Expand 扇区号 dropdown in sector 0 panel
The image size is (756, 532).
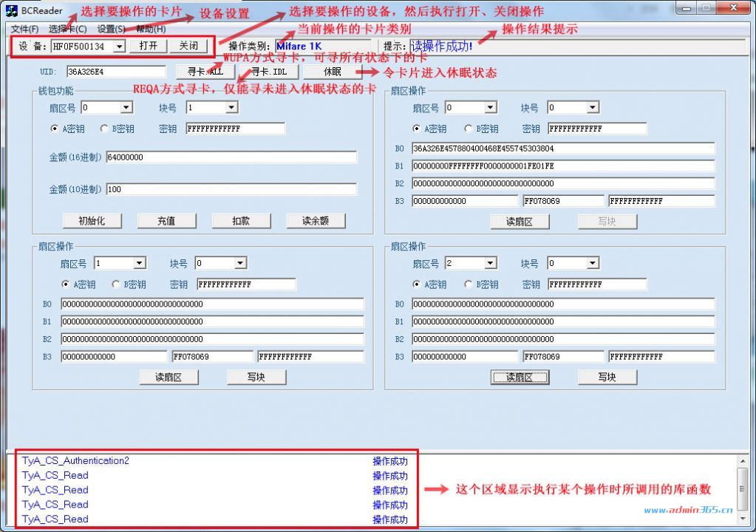point(491,107)
